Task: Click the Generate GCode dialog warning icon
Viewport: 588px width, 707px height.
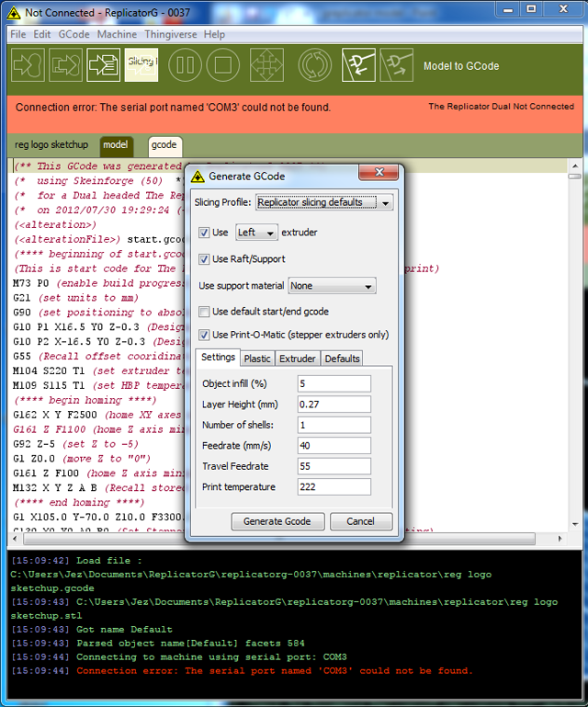Action: [x=198, y=177]
